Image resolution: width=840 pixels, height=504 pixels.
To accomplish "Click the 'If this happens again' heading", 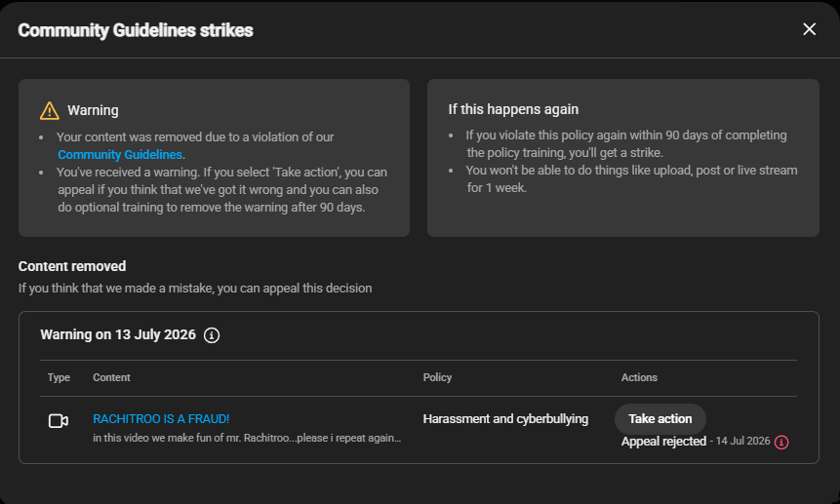I will 513,109.
